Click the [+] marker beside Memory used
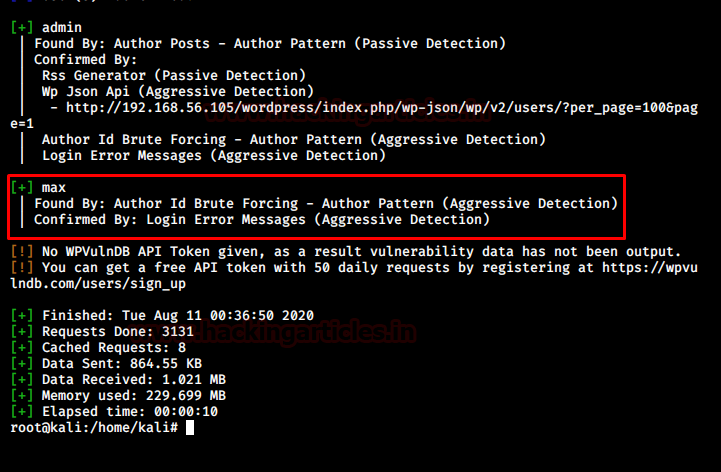Image resolution: width=721 pixels, height=472 pixels. pos(21,396)
